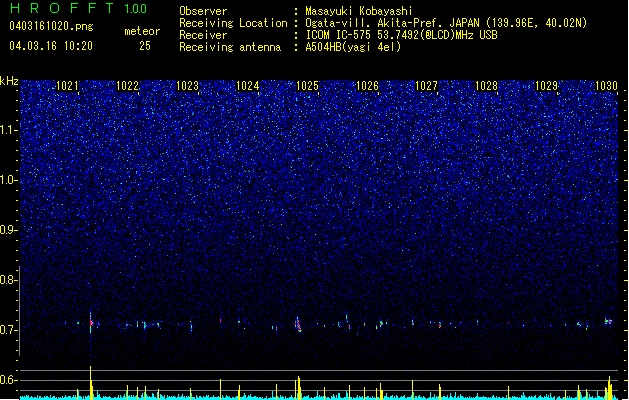Click the echo cluster at 1030
Screen dimensions: 629x400
click(609, 321)
